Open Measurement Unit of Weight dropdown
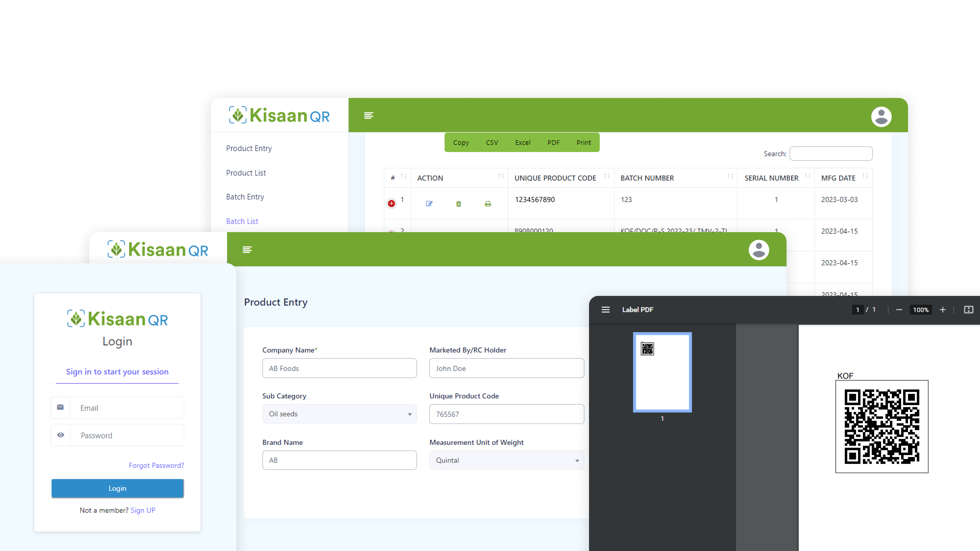The image size is (980, 551). (506, 460)
